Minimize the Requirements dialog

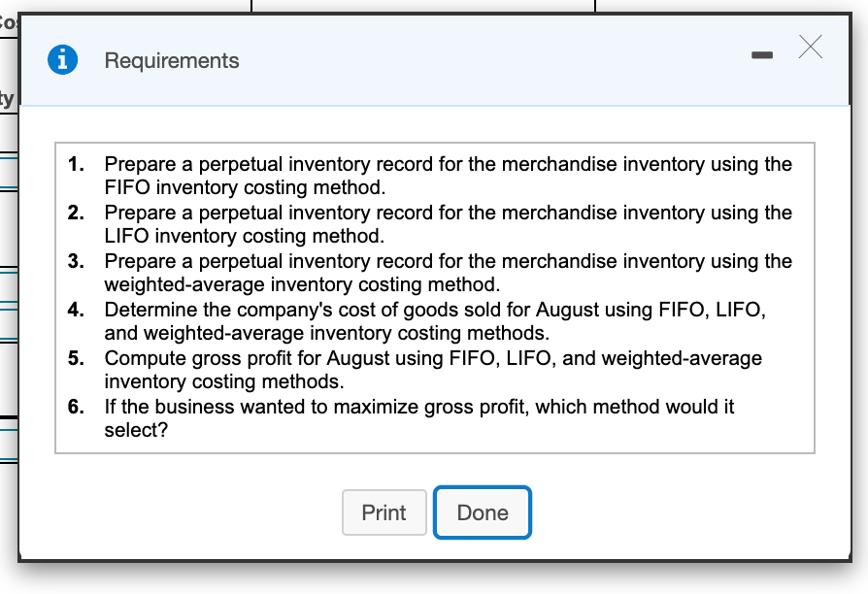766,53
